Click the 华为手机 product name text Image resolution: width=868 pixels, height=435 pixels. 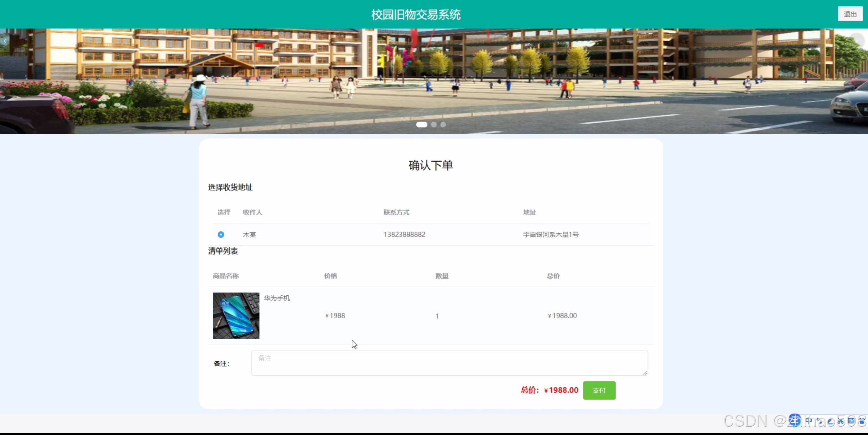coord(277,298)
